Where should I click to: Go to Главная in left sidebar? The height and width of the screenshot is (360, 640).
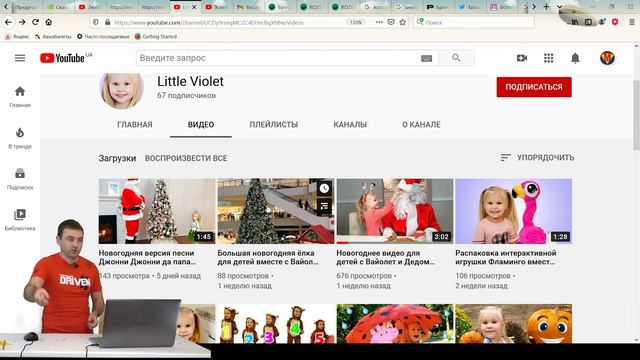click(20, 97)
